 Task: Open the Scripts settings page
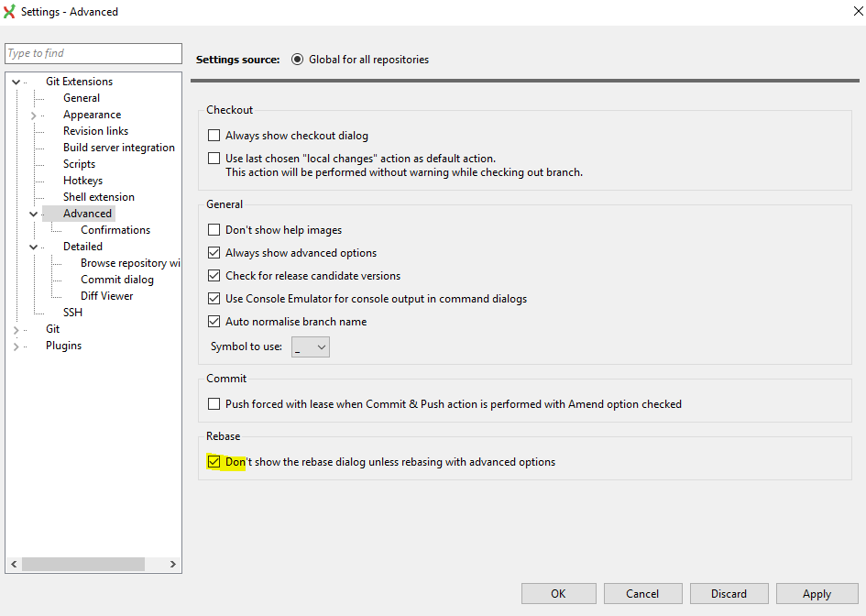click(x=79, y=163)
